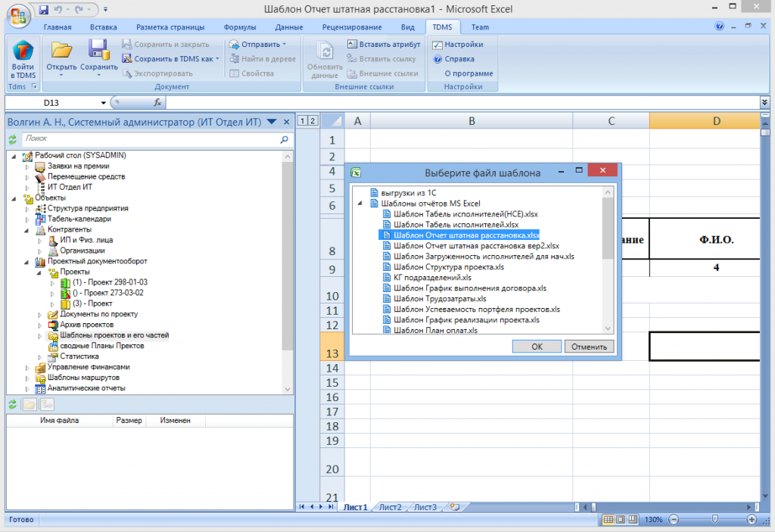Open Настройки in the TDMS ribbon
Image resolution: width=775 pixels, height=532 pixels.
click(x=458, y=45)
